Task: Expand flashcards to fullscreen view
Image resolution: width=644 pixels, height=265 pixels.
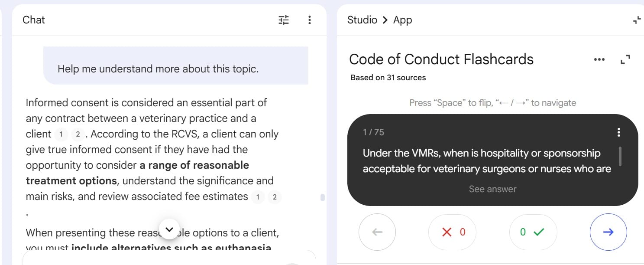Action: click(x=625, y=59)
